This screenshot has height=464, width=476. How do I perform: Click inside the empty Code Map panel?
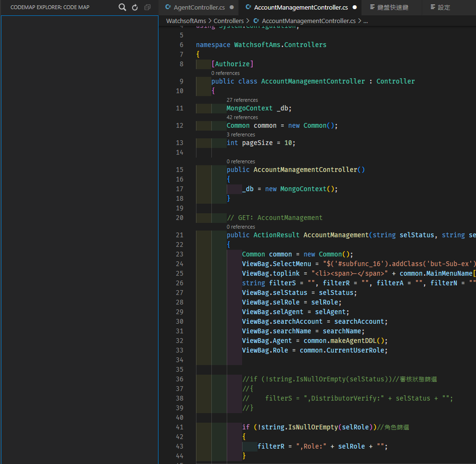coord(79,240)
